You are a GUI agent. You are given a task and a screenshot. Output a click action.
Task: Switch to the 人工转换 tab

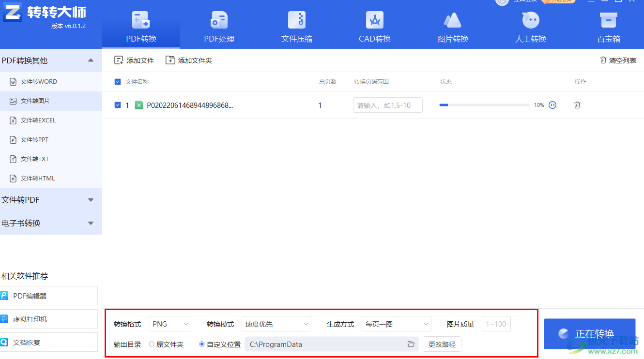(531, 27)
